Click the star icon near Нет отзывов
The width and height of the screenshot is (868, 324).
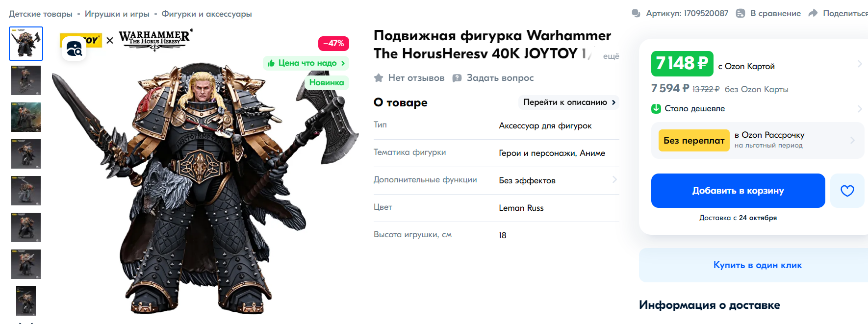point(378,77)
